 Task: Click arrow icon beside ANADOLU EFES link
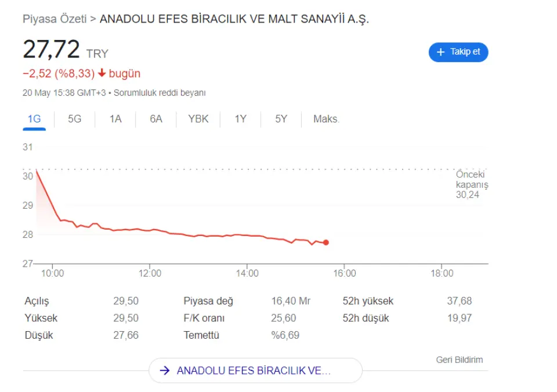[164, 371]
